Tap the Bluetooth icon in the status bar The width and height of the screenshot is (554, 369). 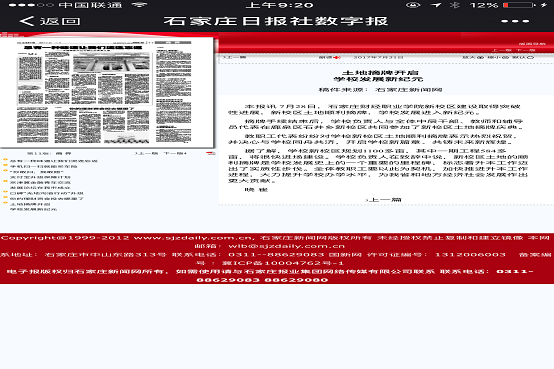[454, 5]
